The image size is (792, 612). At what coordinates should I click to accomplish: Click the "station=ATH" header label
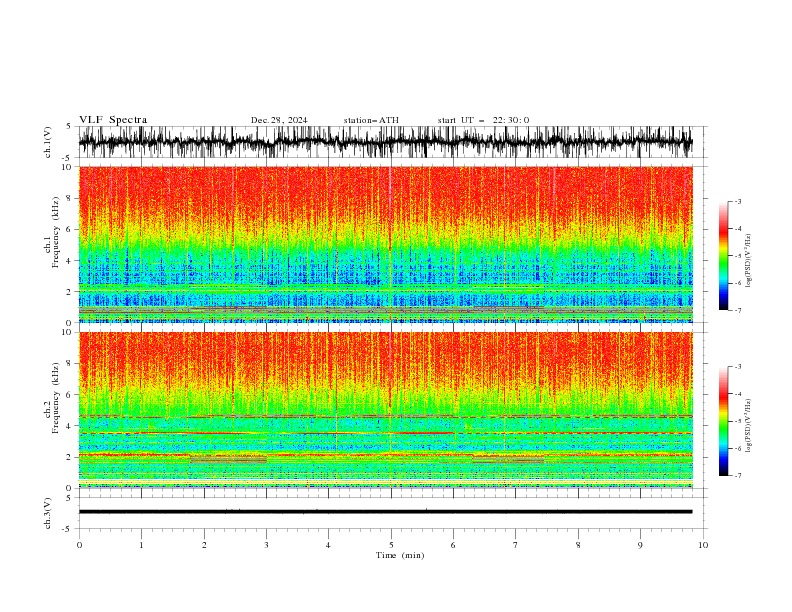tap(371, 120)
